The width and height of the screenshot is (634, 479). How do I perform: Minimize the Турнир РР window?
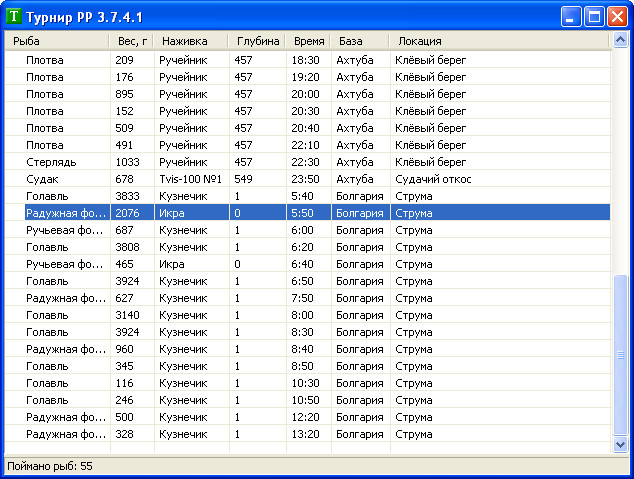click(571, 17)
